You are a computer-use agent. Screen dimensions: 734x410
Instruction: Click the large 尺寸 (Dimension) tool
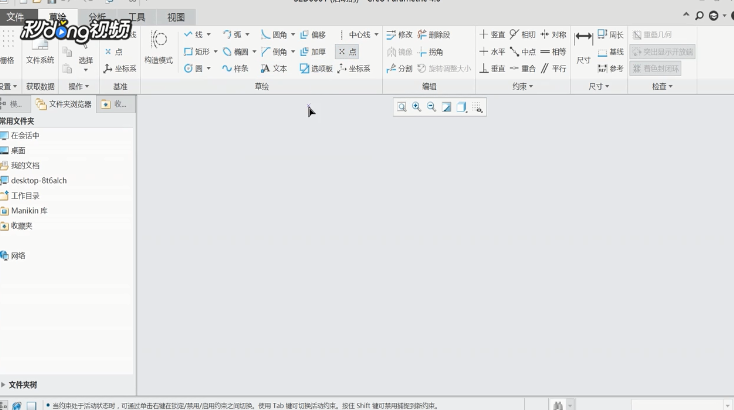click(583, 48)
